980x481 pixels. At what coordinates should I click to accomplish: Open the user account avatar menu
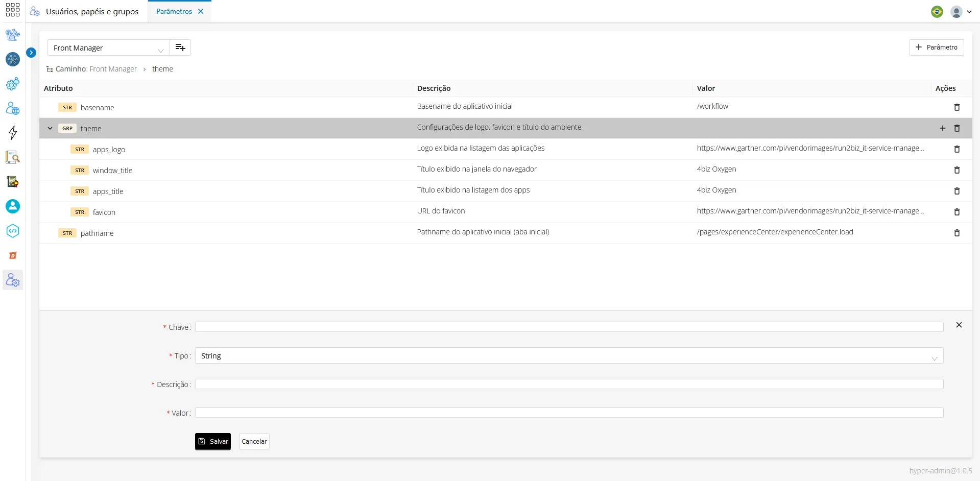point(961,11)
